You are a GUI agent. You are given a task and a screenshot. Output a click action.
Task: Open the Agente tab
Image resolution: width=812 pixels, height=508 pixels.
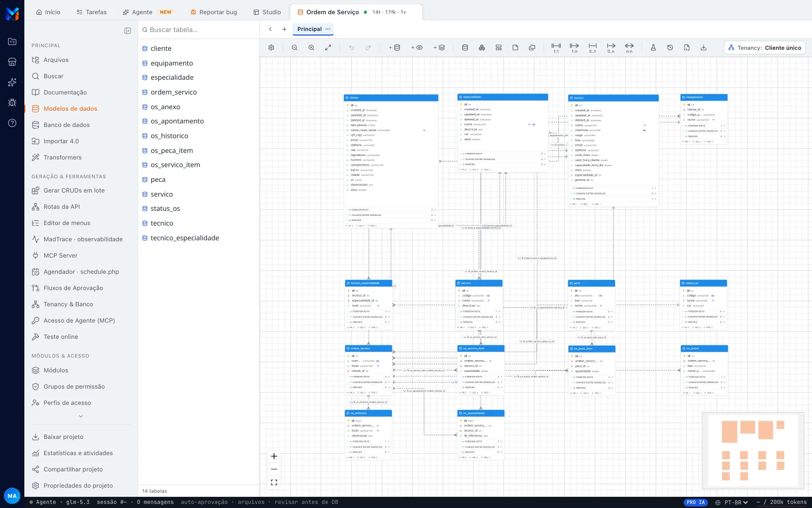147,12
